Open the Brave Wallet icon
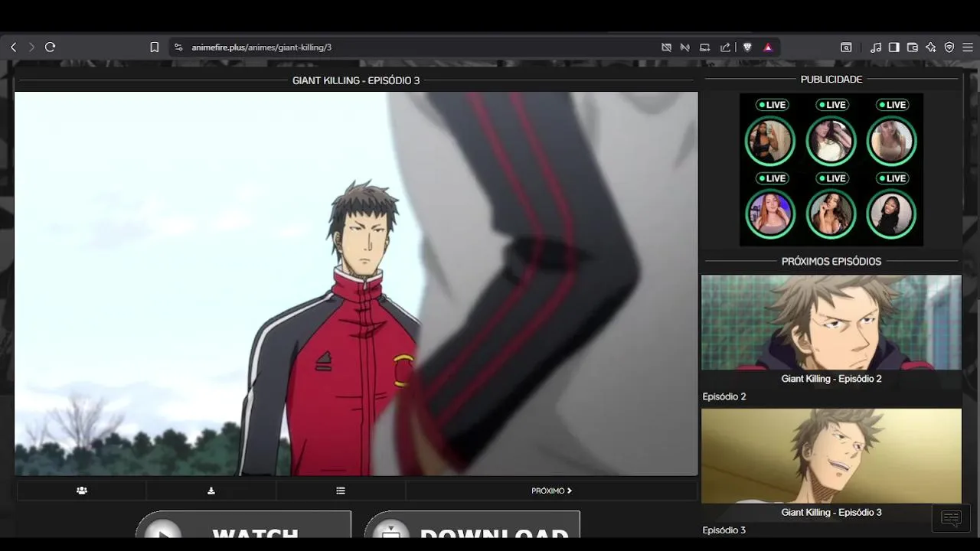 (x=913, y=47)
